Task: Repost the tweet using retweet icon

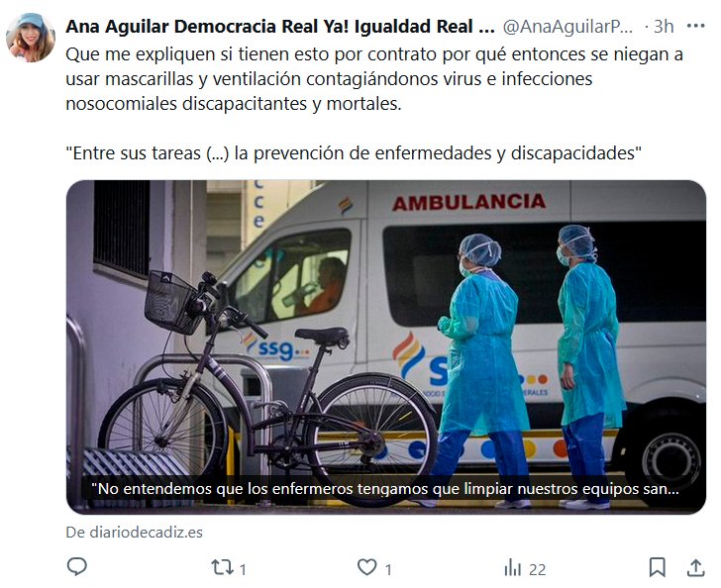Action: (223, 567)
